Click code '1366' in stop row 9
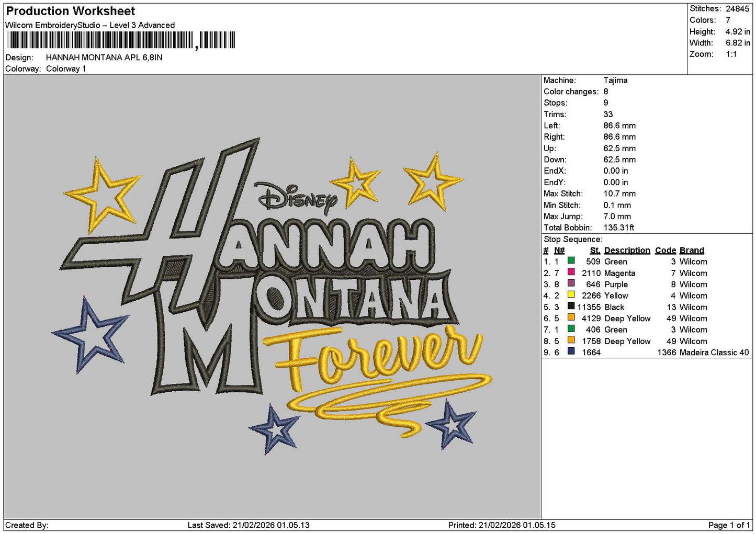The height and width of the screenshot is (534, 756). coord(667,353)
